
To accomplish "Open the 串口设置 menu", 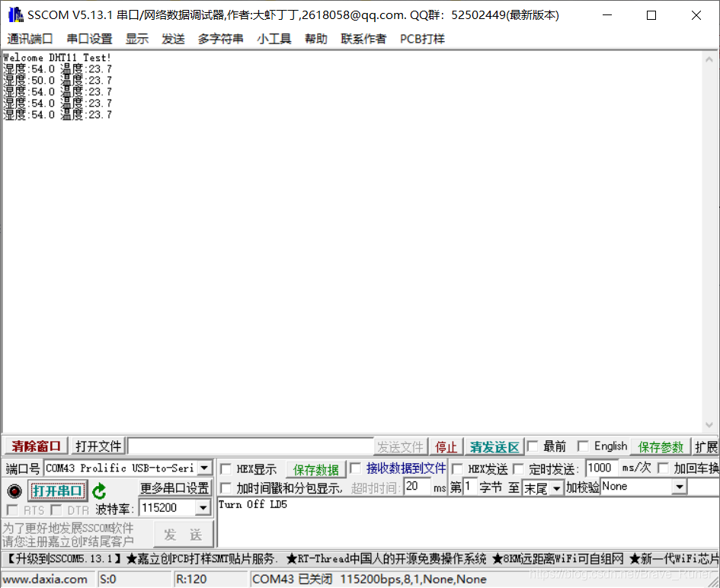I will tap(90, 39).
